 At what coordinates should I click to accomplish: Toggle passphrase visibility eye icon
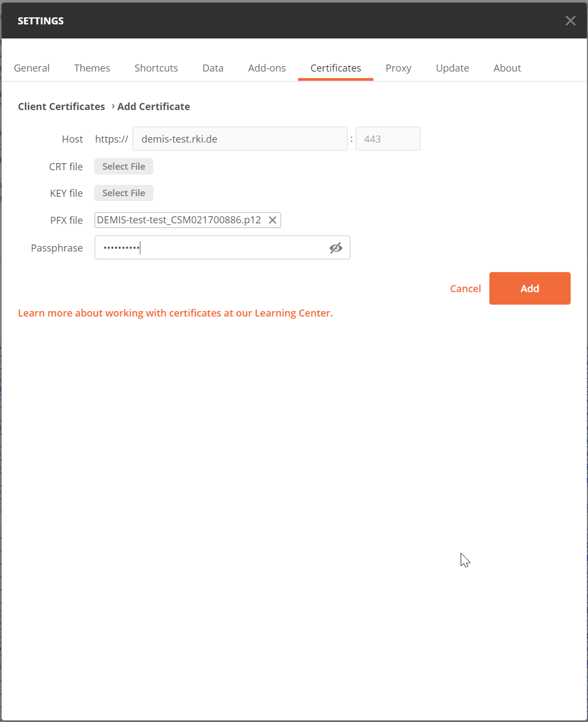point(336,248)
